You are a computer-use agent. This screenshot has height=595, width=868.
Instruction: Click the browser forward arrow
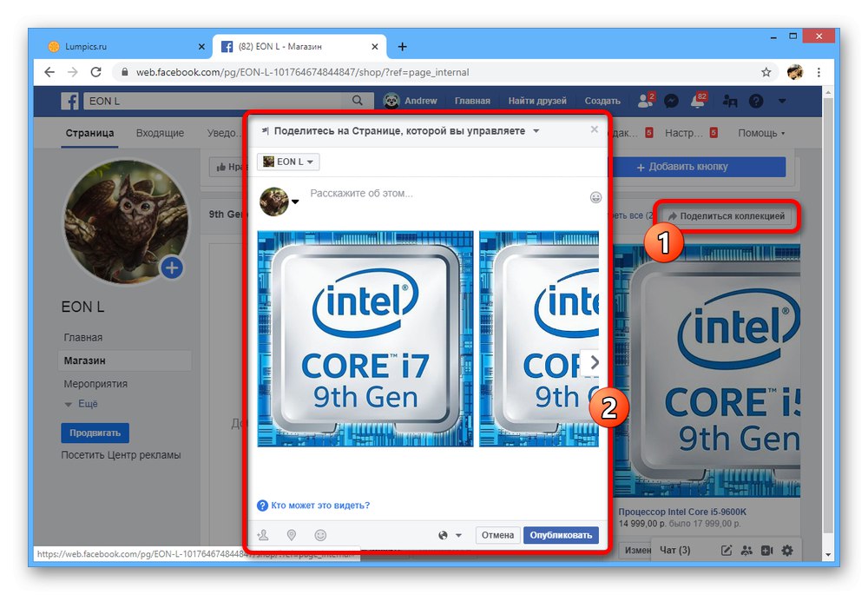(73, 72)
